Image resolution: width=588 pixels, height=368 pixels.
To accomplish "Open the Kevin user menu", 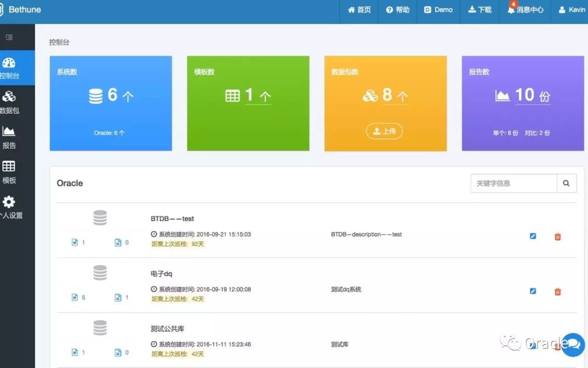I will click(x=571, y=10).
